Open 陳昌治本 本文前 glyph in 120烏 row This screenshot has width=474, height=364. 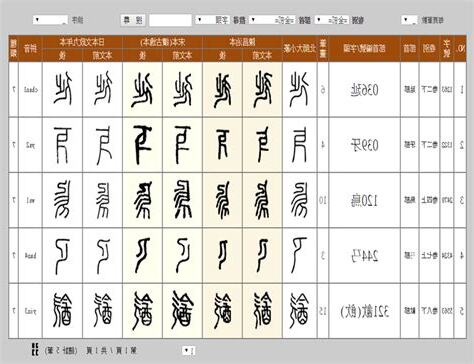(262, 200)
